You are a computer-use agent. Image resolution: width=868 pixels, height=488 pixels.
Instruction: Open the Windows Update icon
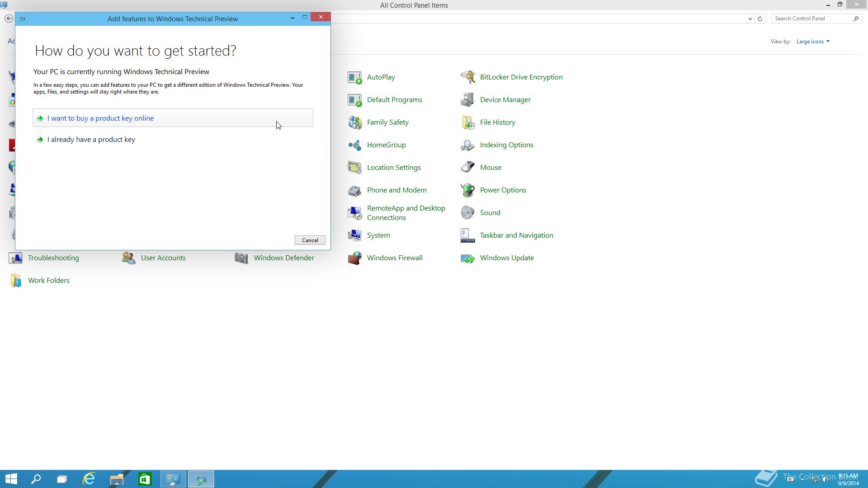[x=467, y=258]
